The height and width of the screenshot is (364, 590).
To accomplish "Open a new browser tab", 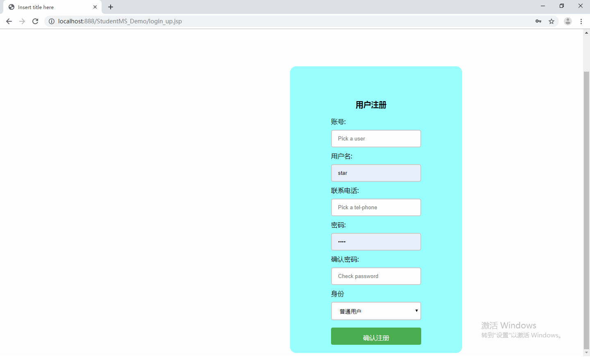I will [111, 7].
